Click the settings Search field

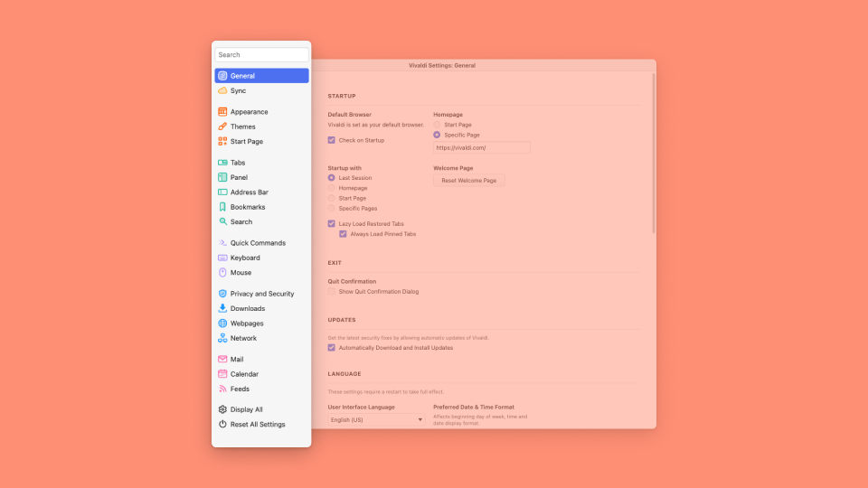[262, 55]
